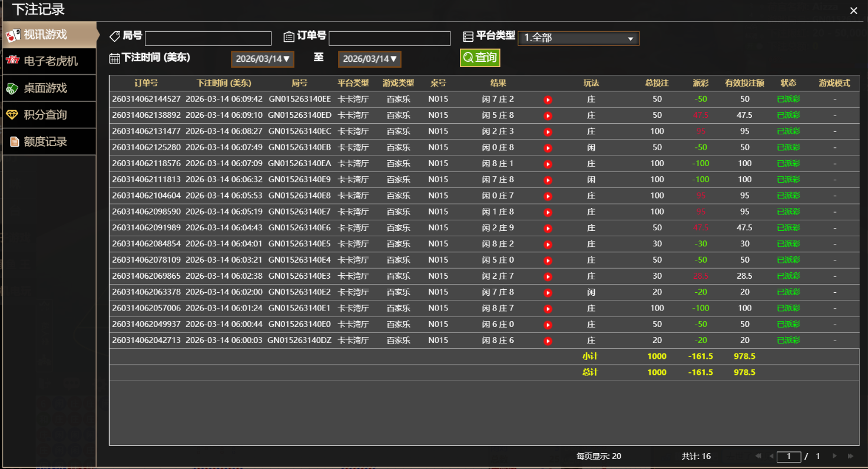Open the start date picker 2026/03/14
The image size is (868, 469).
tap(262, 59)
